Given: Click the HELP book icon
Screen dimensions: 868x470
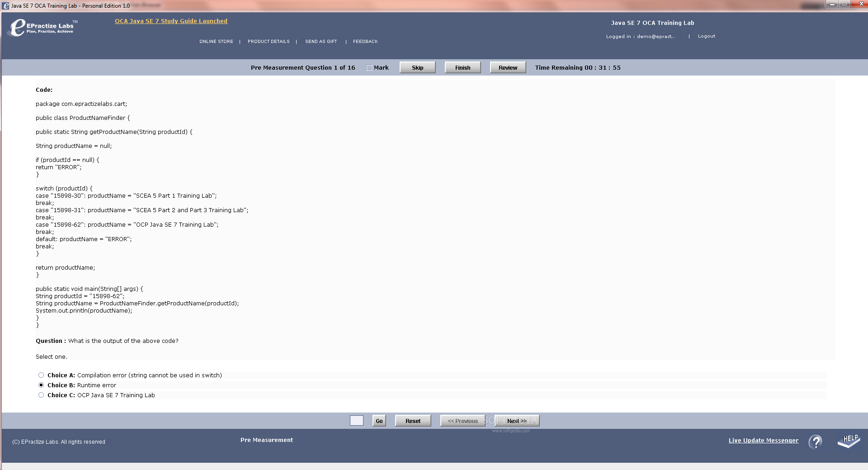Looking at the screenshot, I should click(x=849, y=441).
